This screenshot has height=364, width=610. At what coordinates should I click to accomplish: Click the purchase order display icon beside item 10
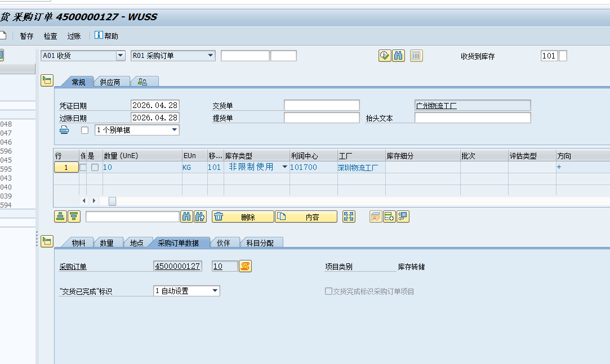[245, 266]
